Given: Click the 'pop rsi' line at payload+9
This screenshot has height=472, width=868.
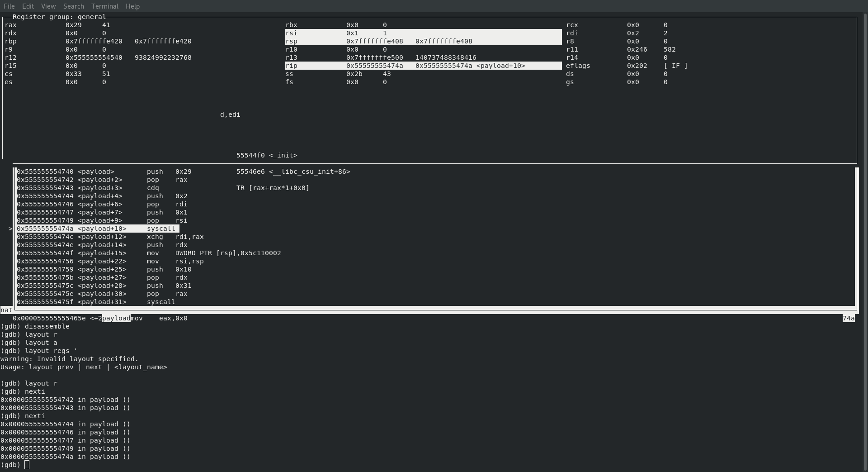Looking at the screenshot, I should (x=102, y=220).
